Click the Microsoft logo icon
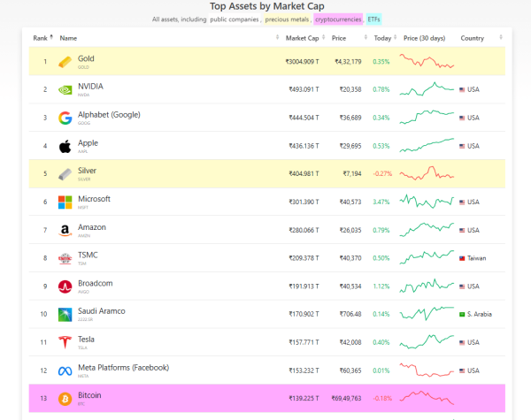Viewport: 531px width, 420px height. pyautogui.click(x=65, y=202)
